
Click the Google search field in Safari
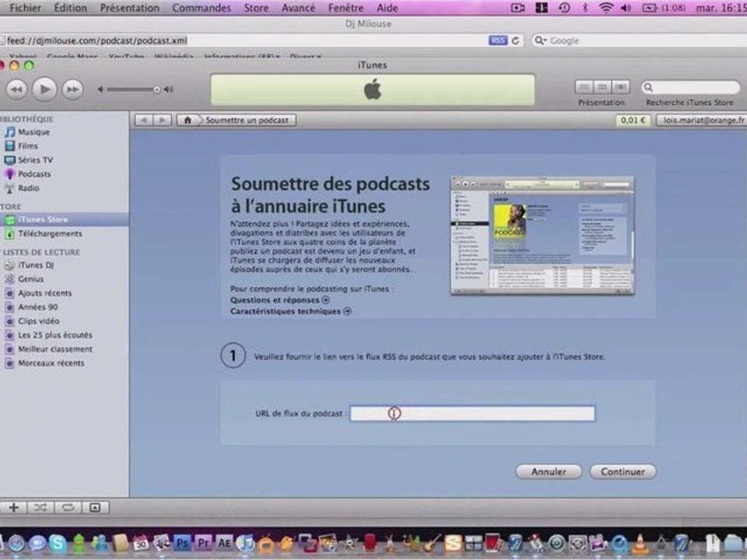(x=638, y=40)
